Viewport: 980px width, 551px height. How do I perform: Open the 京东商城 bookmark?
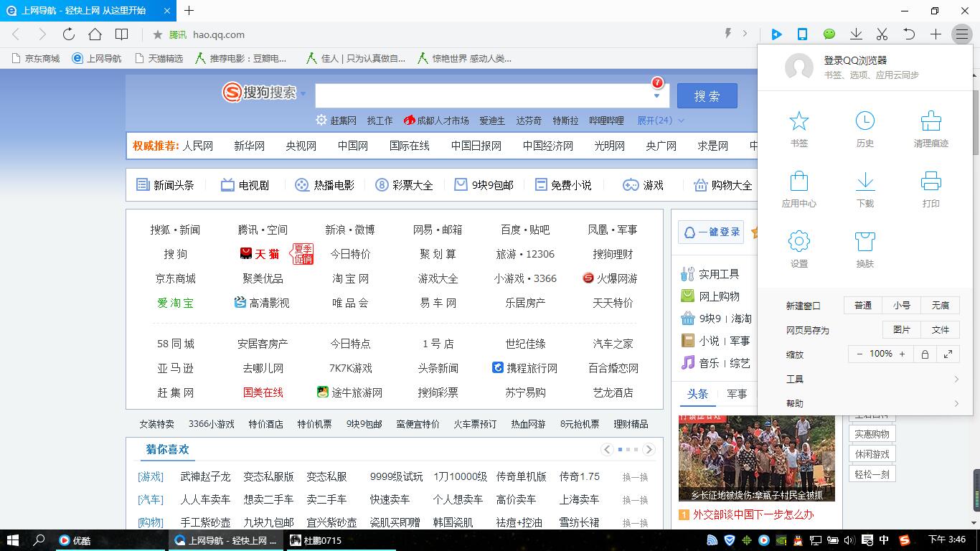pos(36,58)
